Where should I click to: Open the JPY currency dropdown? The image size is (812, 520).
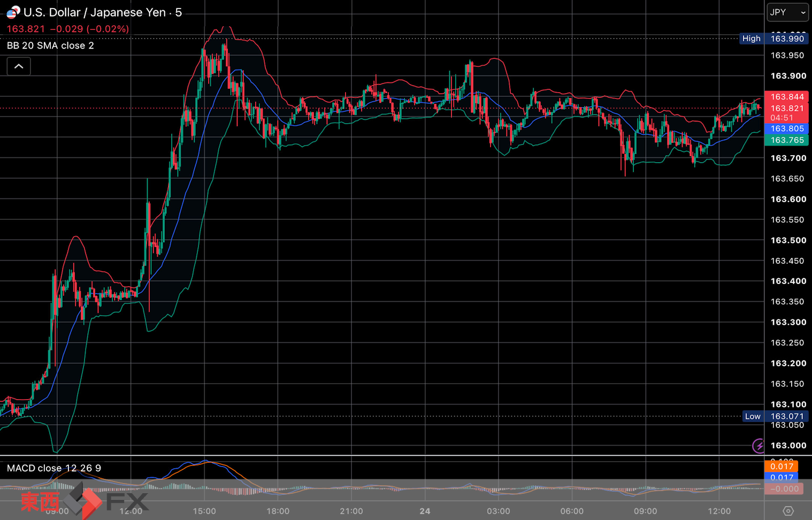coord(787,12)
